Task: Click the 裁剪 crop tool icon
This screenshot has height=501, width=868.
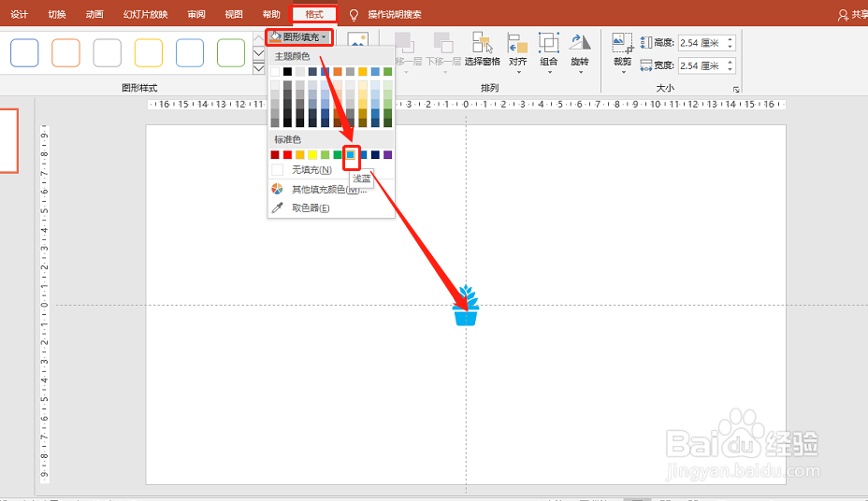Action: (622, 43)
